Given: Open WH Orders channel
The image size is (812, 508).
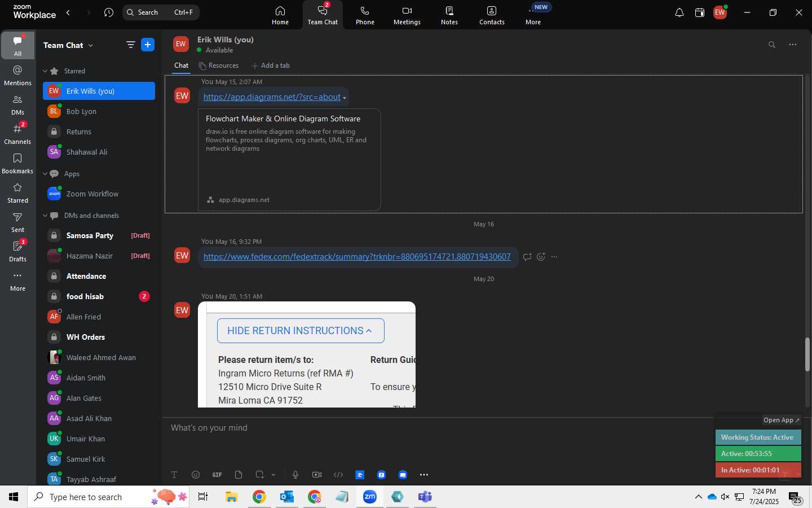Looking at the screenshot, I should (99, 337).
